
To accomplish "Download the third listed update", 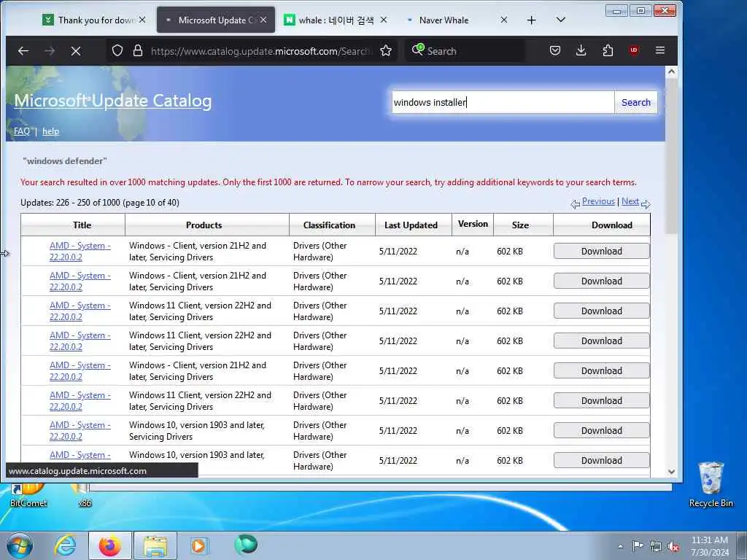I will pos(602,311).
